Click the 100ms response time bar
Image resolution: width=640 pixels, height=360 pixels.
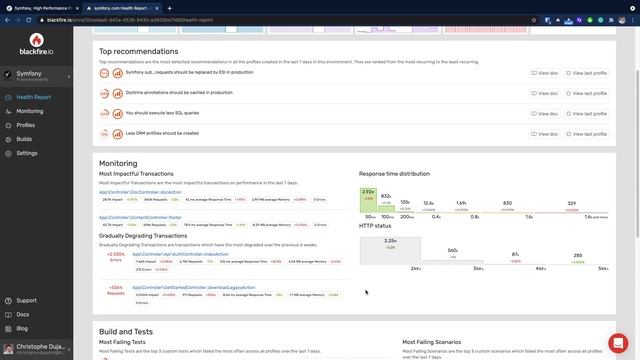pyautogui.click(x=386, y=209)
